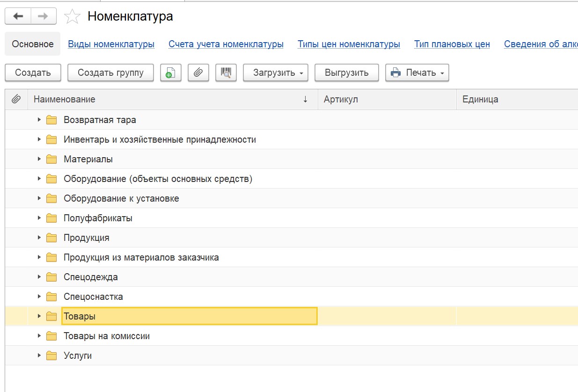Select the Продукция row text

[x=87, y=238]
